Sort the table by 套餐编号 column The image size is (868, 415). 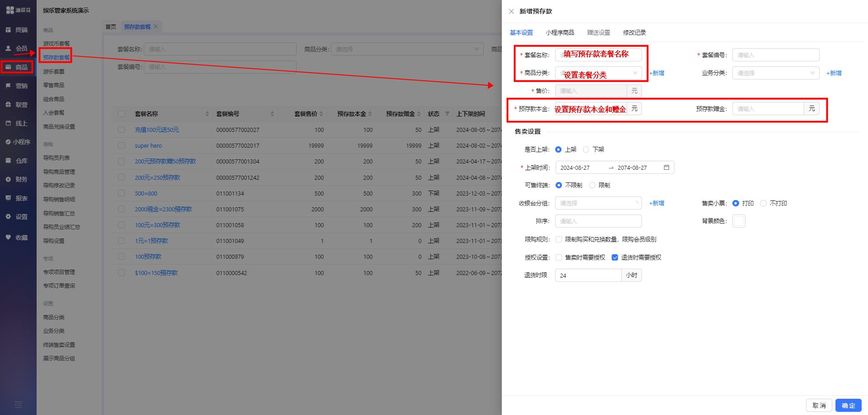point(272,114)
